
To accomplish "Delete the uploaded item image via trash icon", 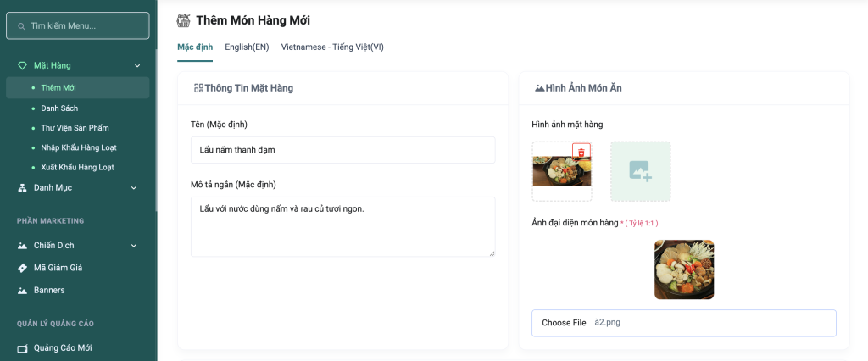I will (581, 152).
